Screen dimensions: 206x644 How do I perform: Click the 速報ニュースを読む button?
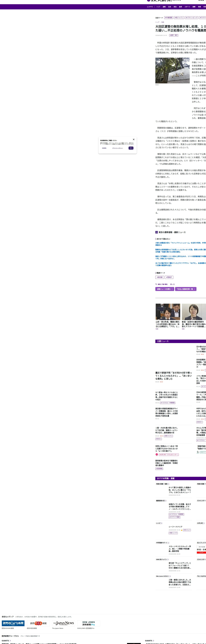tap(165, 289)
